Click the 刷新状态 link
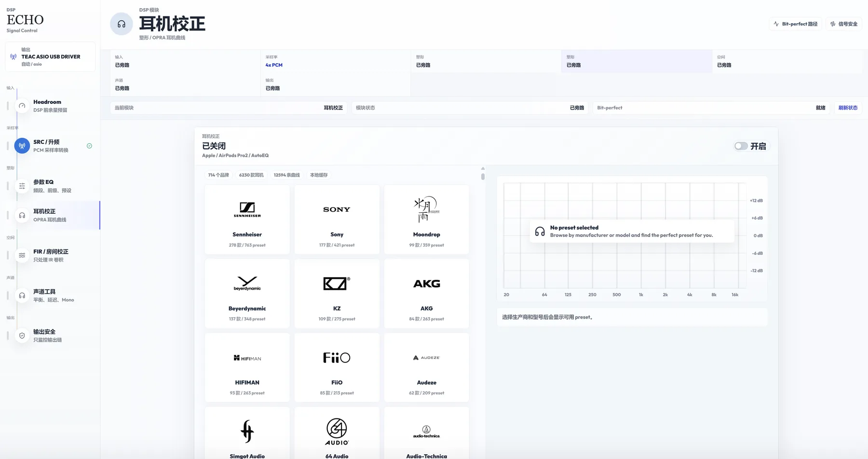The image size is (868, 459). (x=848, y=108)
